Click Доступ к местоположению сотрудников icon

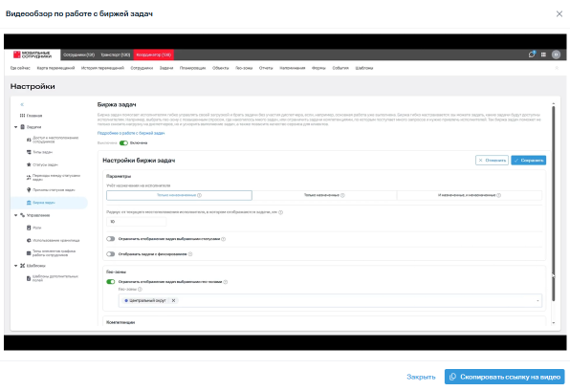coord(29,140)
